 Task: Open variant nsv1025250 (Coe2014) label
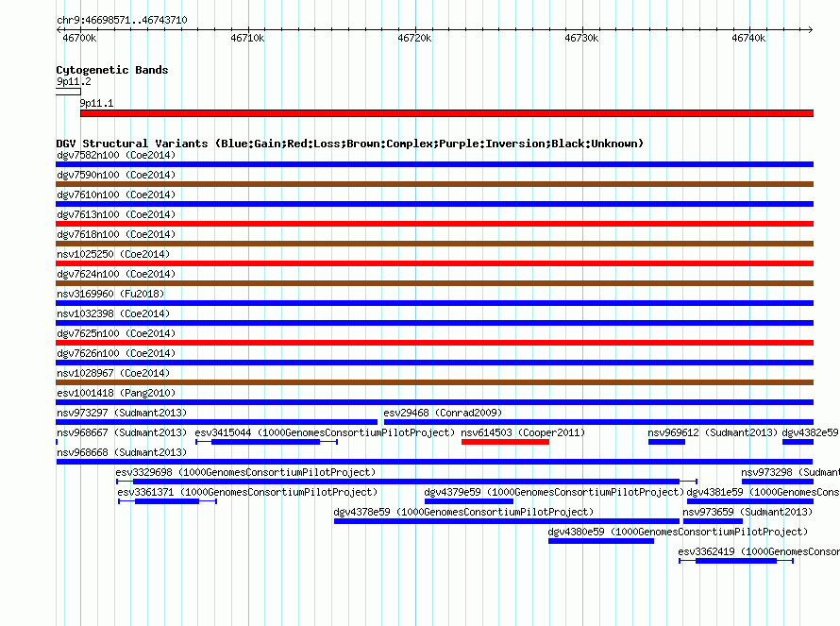coord(113,254)
